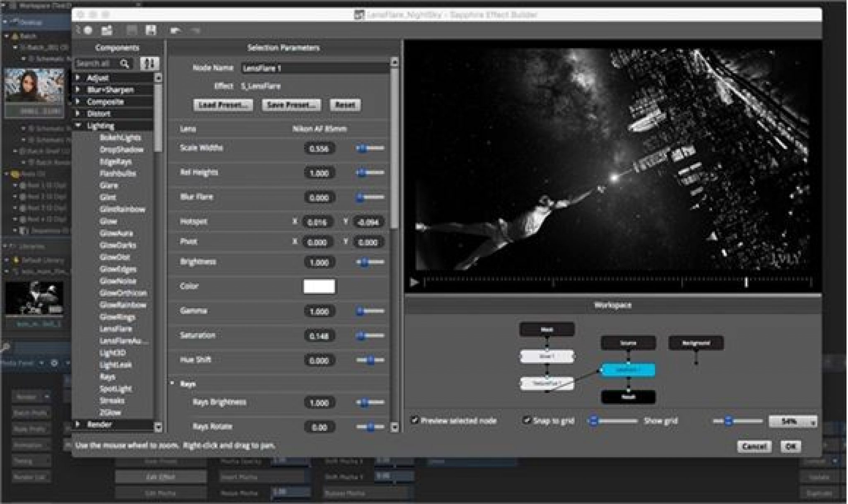Select LensFlare in components list
Viewport: 848px width, 504px height.
116,329
